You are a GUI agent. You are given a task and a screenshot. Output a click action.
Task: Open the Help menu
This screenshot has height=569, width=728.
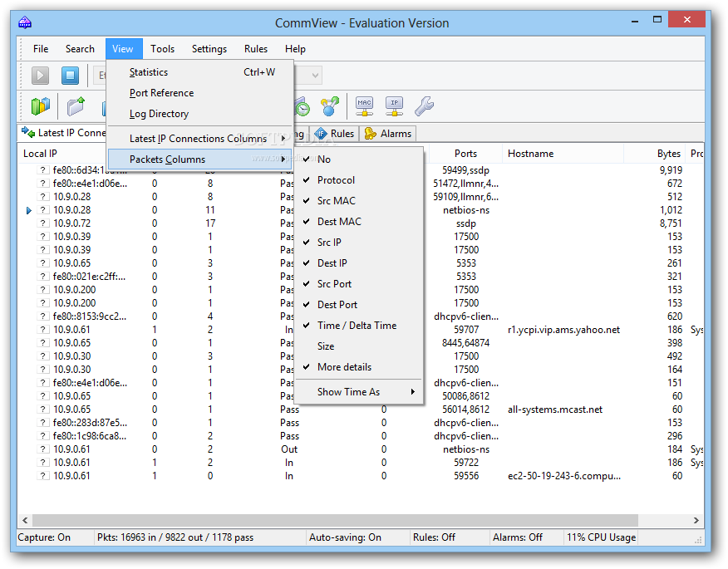tap(295, 49)
